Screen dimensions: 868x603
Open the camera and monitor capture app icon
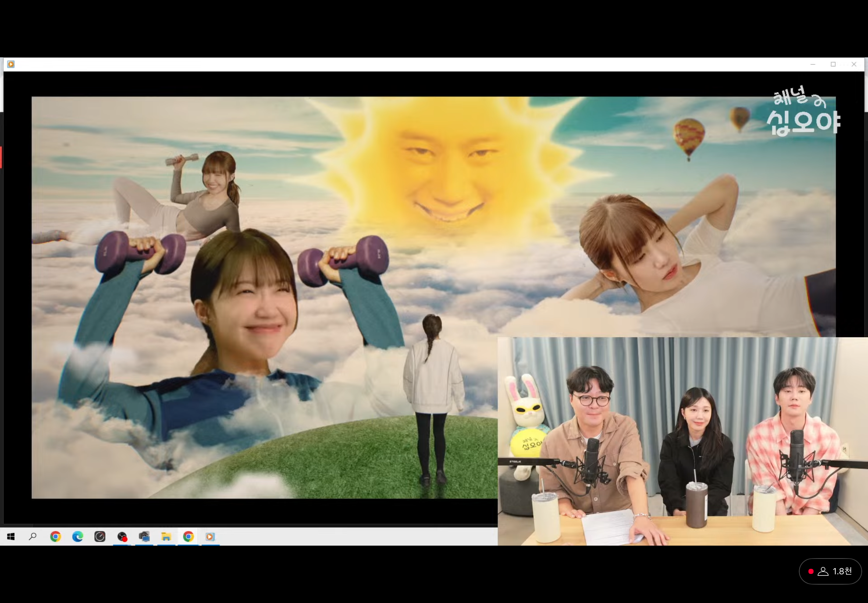pyautogui.click(x=144, y=536)
